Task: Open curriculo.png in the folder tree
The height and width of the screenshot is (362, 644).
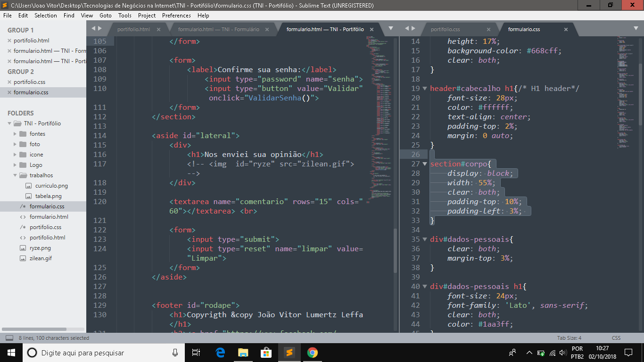Action: coord(51,186)
